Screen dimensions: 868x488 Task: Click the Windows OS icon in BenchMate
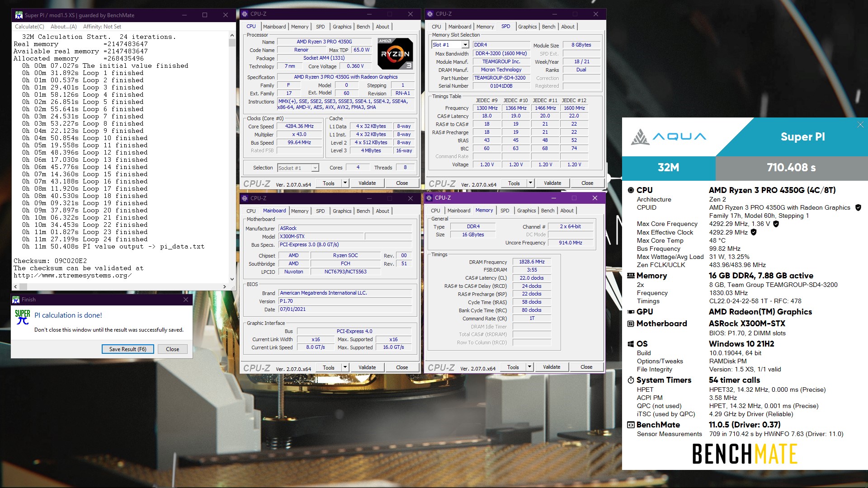(x=631, y=344)
